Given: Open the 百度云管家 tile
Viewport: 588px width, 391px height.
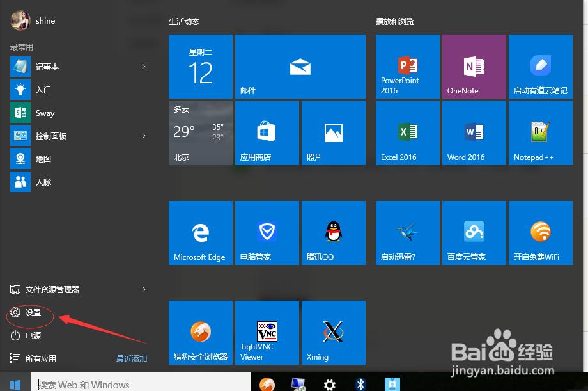Looking at the screenshot, I should (x=474, y=233).
